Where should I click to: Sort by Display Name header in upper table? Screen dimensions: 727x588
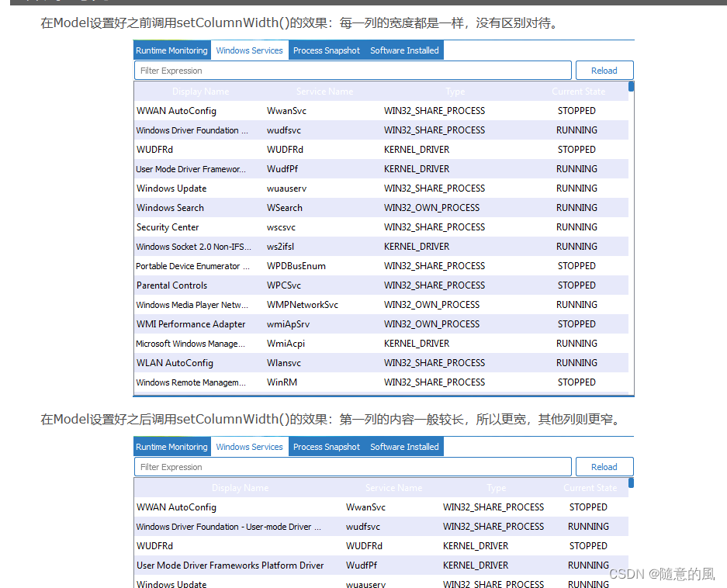[200, 92]
